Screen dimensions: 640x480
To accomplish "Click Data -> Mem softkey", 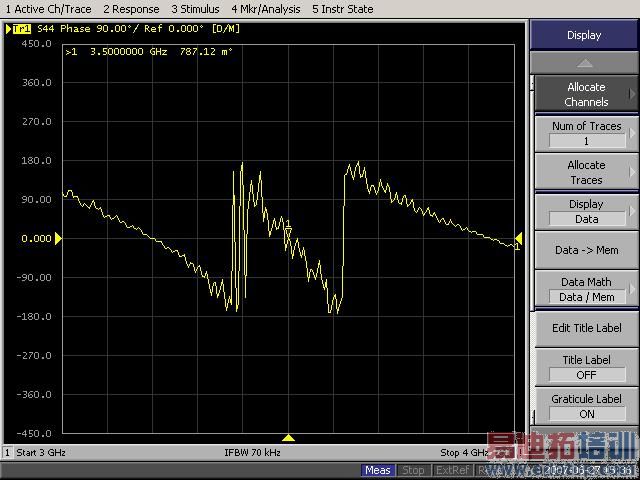I will point(586,250).
